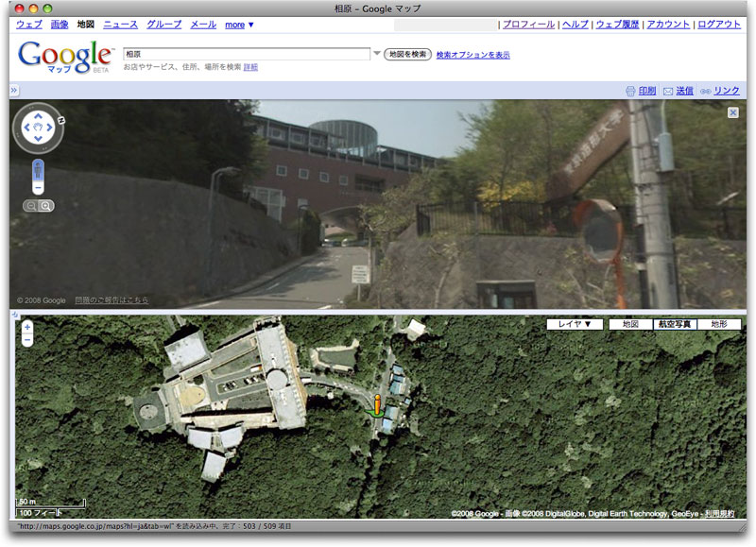Click the resize handle icon above the aerial map

pyautogui.click(x=15, y=315)
